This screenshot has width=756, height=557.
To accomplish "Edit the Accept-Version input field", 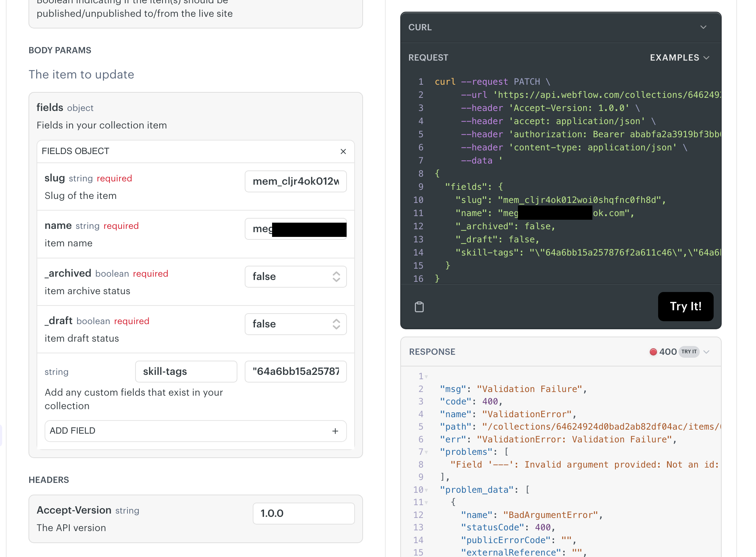I will pyautogui.click(x=304, y=514).
